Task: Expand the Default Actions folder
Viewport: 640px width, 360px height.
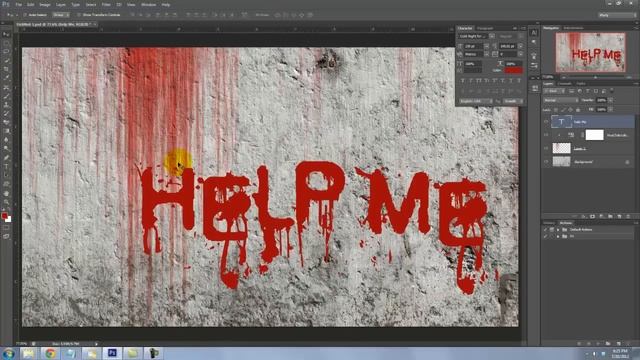Action: click(558, 230)
